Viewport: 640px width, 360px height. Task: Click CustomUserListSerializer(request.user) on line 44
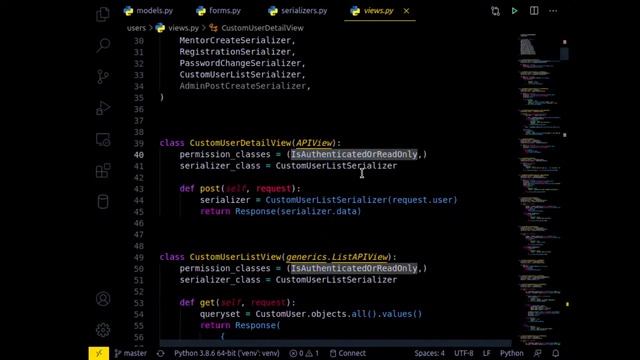(362, 200)
